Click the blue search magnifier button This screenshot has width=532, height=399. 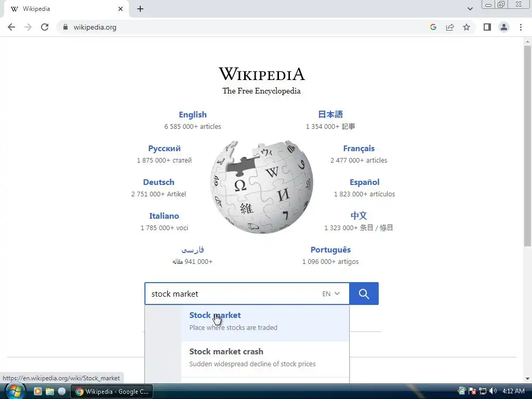click(364, 294)
